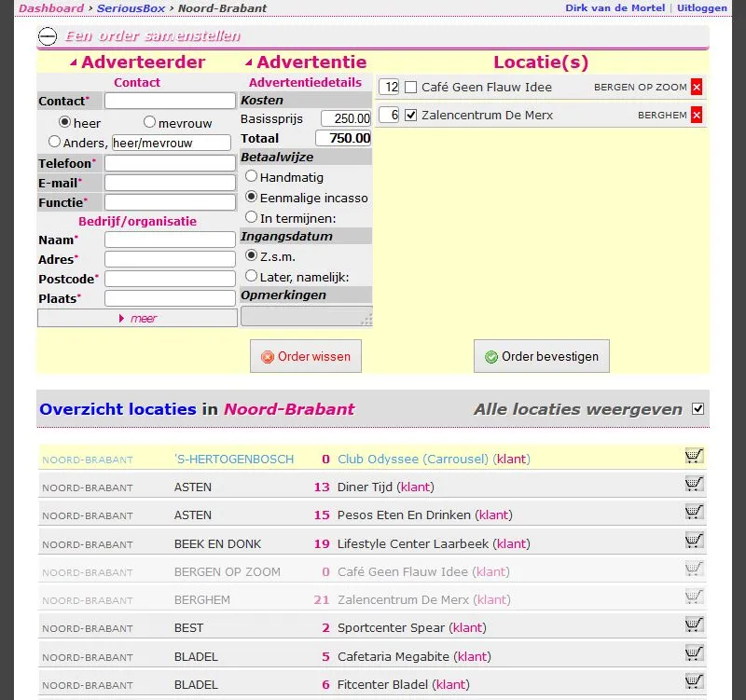Expand the 'meer' fields section
This screenshot has width=746, height=700.
coord(137,318)
